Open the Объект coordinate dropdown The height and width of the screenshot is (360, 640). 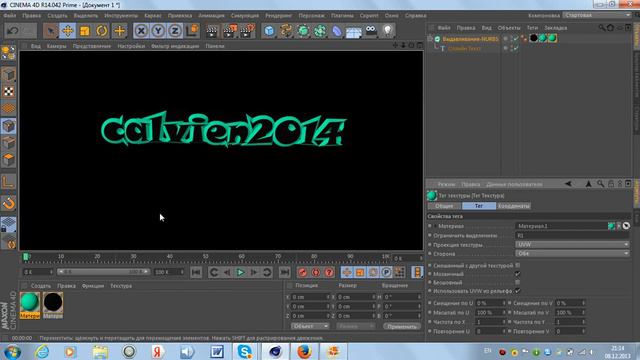tap(310, 326)
